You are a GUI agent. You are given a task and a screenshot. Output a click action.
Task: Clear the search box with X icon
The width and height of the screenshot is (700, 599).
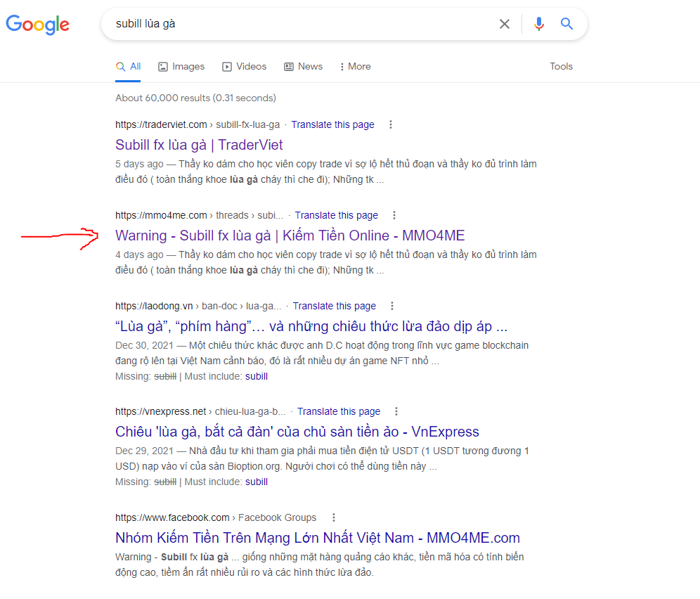(505, 24)
